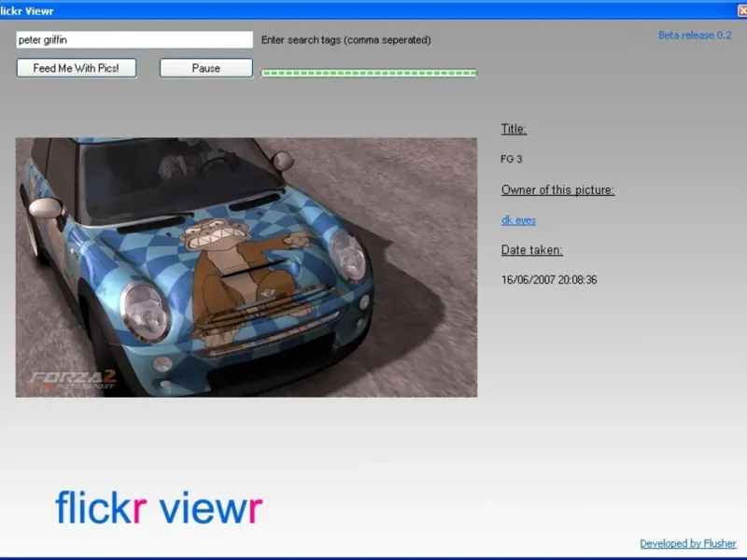Click the Beta release 0.2 label

[x=695, y=35]
